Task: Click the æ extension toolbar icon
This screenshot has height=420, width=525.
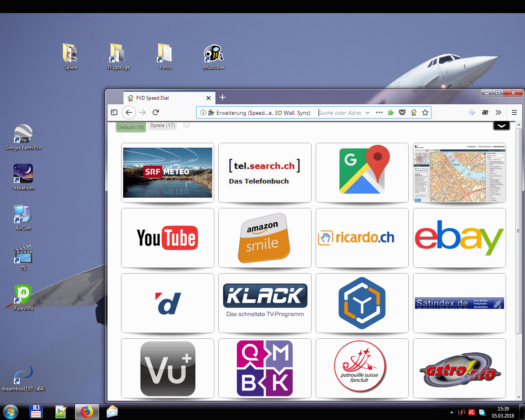Action: [485, 112]
